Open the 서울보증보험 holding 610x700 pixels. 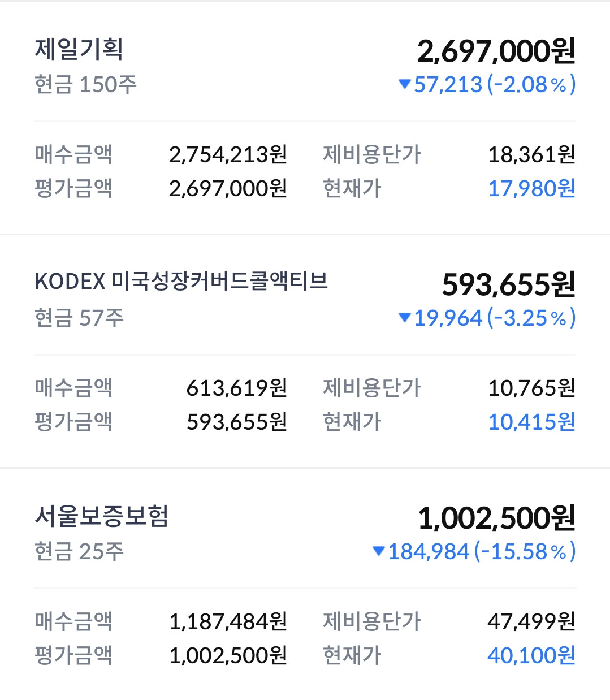(102, 516)
